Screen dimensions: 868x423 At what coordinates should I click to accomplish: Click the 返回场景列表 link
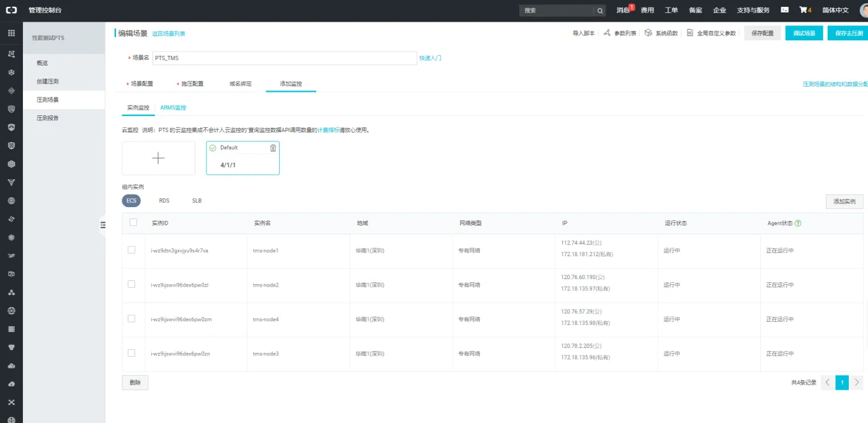pyautogui.click(x=169, y=33)
